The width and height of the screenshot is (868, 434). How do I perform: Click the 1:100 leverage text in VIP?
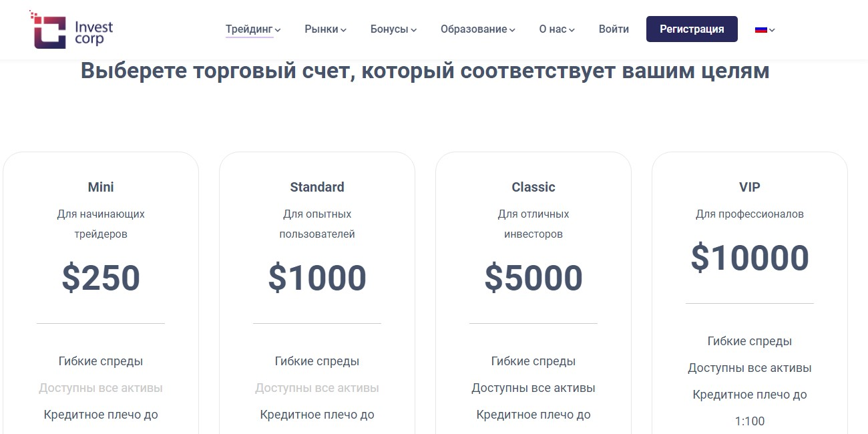coord(749,421)
